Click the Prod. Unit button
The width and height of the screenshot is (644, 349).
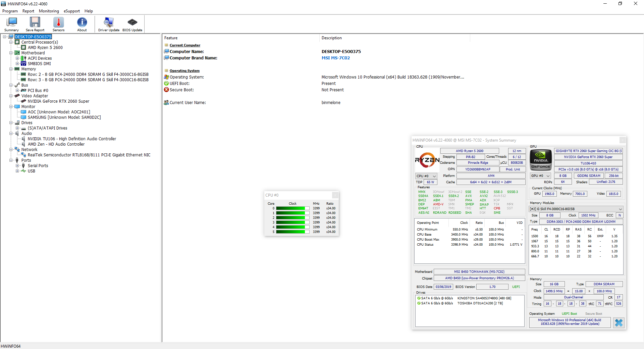click(x=513, y=169)
